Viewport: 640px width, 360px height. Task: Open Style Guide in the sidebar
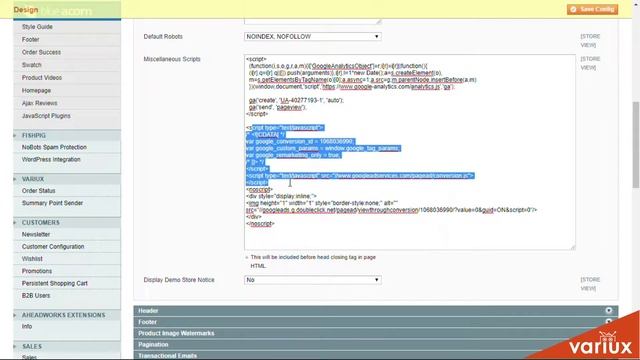point(37,27)
